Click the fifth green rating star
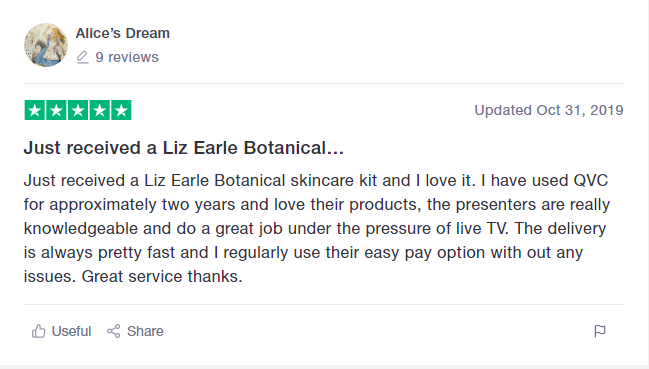This screenshot has height=369, width=649. (121, 110)
